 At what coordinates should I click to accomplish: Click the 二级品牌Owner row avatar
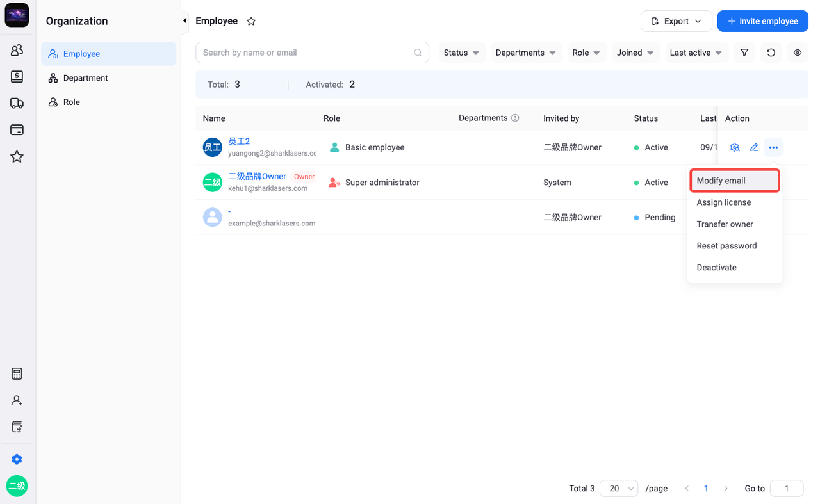coord(213,183)
